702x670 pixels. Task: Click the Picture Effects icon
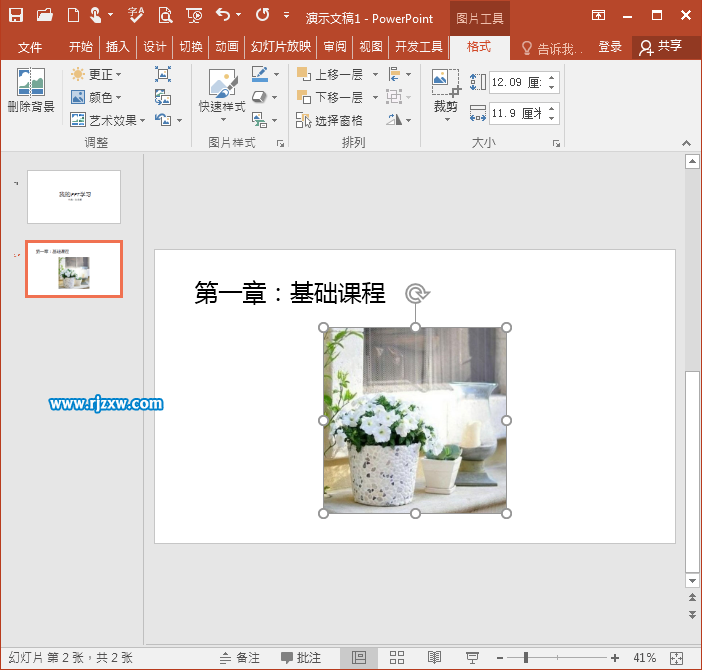click(x=259, y=97)
